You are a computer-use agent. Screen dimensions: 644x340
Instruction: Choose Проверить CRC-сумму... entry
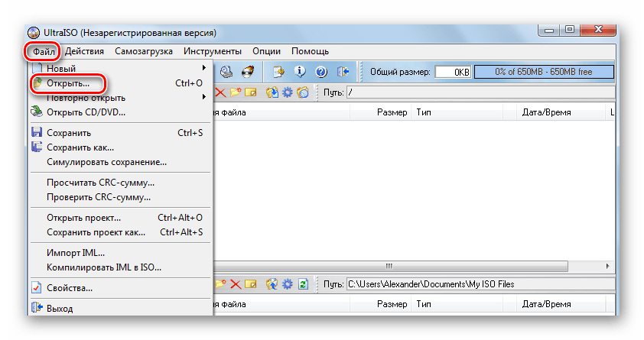[x=120, y=197]
